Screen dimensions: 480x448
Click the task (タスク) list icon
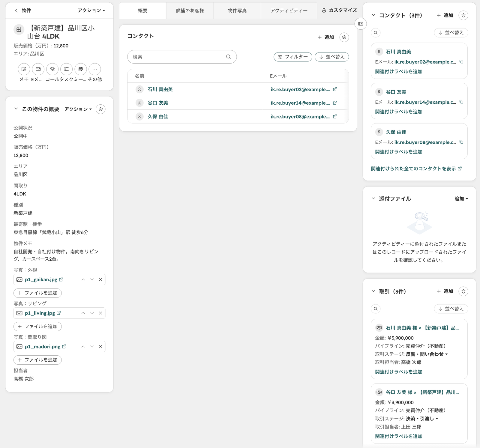point(67,69)
